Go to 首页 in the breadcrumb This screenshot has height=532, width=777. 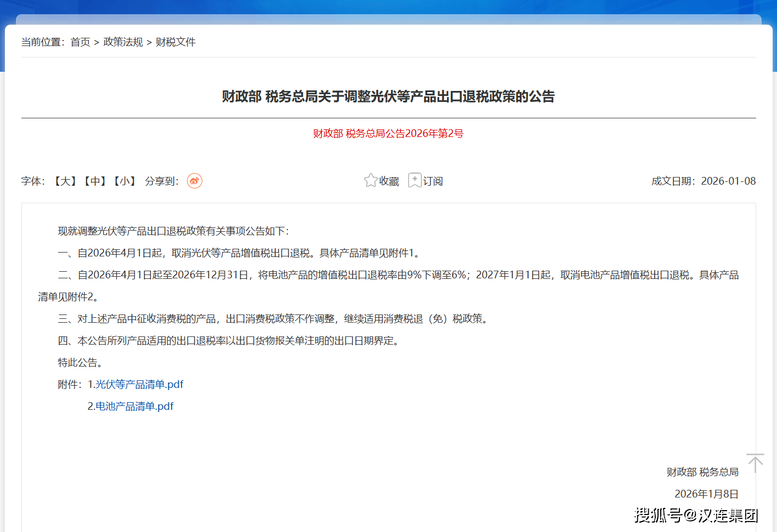coord(80,42)
